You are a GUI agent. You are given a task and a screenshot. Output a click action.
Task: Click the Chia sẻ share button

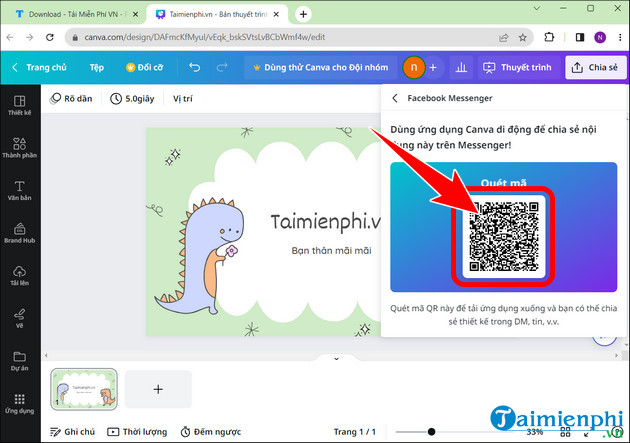tap(595, 67)
